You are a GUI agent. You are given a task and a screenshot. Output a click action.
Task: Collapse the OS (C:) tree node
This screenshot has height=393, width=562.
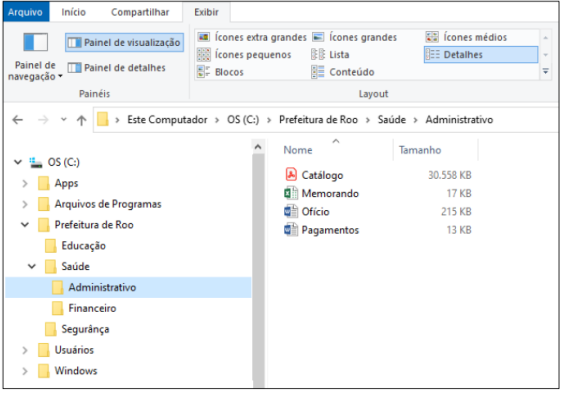tap(18, 162)
